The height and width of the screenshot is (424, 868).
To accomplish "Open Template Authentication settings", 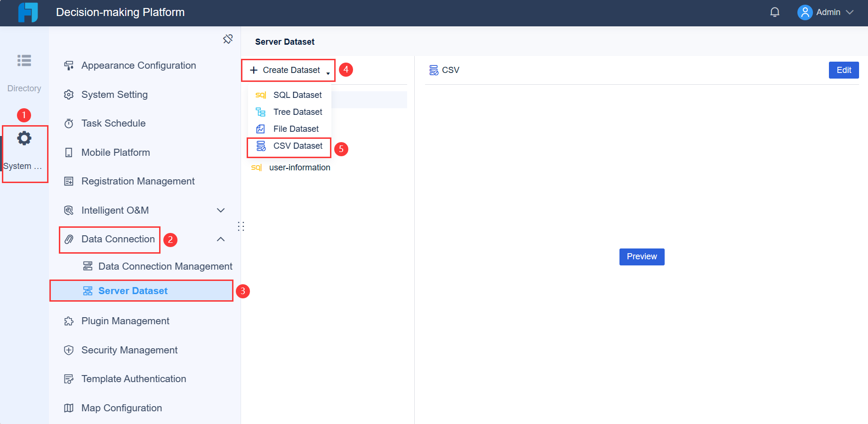I will coord(134,379).
